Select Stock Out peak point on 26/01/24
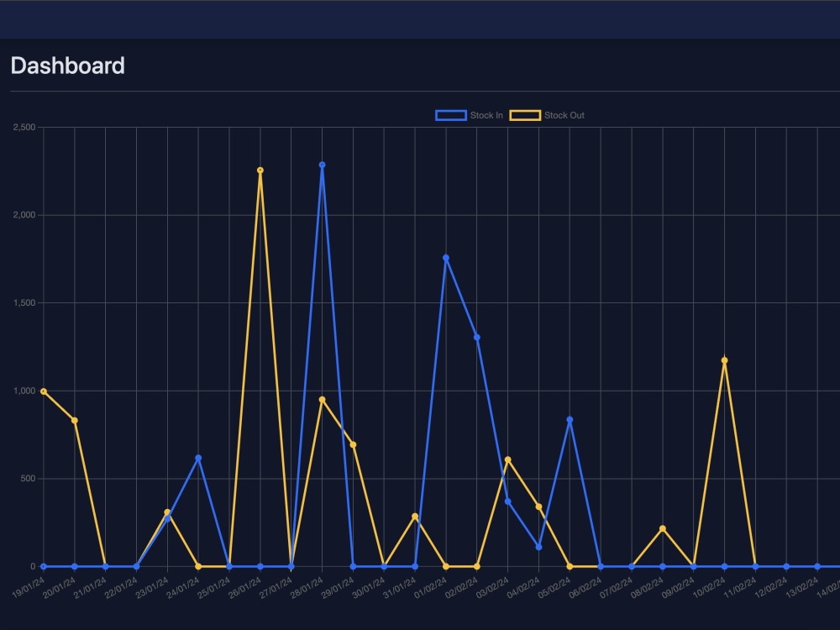840x630 pixels. pyautogui.click(x=260, y=171)
